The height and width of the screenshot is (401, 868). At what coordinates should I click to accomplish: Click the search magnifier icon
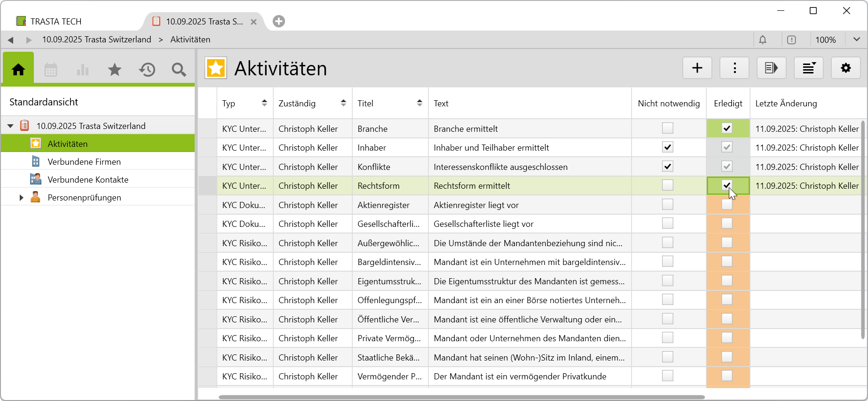179,70
